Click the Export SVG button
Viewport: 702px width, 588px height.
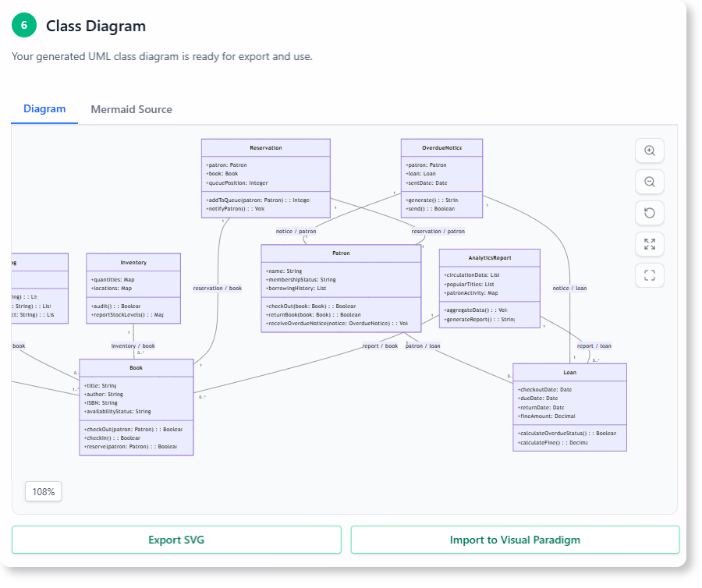(176, 539)
